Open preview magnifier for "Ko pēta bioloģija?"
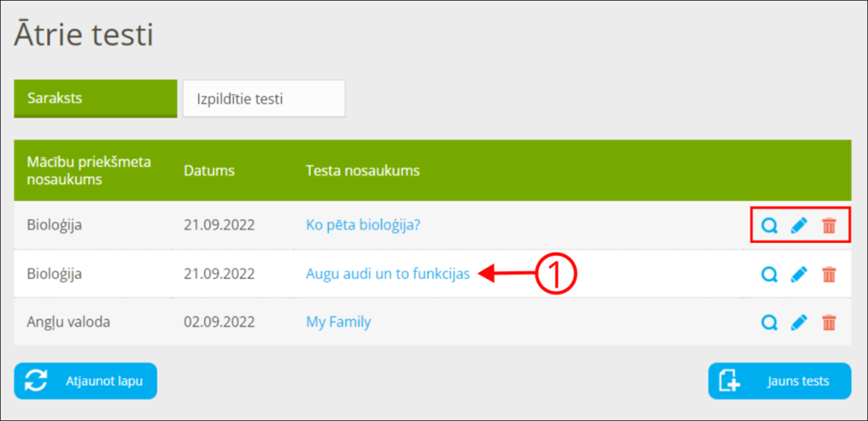This screenshot has height=421, width=868. pyautogui.click(x=769, y=225)
